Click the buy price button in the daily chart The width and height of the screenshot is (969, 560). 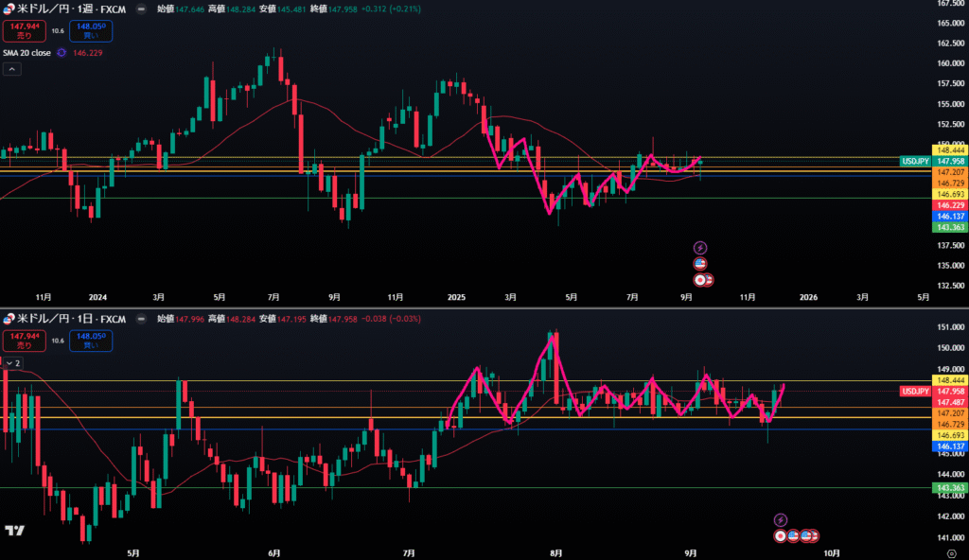click(90, 340)
